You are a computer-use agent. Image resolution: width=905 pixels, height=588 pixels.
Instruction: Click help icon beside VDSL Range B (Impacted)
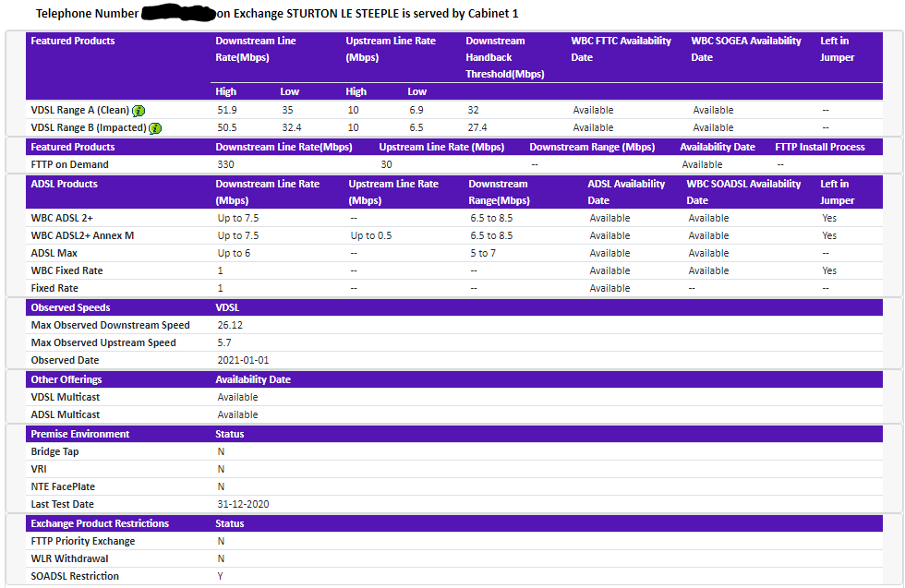point(155,128)
